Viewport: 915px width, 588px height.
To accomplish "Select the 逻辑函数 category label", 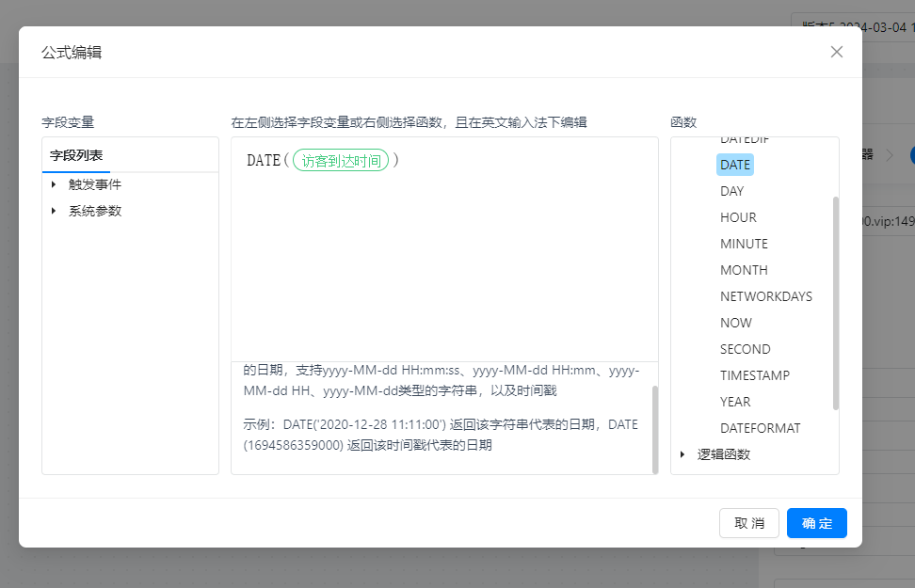I will pyautogui.click(x=724, y=453).
